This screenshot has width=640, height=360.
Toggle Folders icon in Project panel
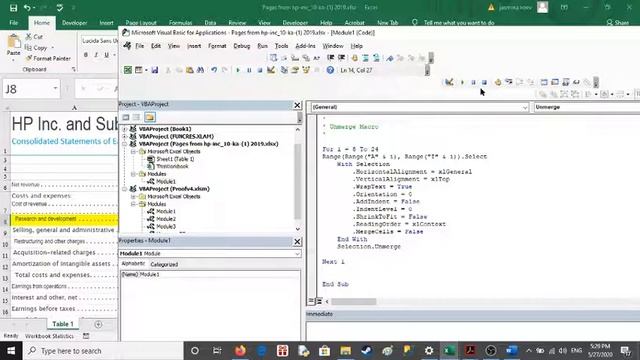coord(150,118)
